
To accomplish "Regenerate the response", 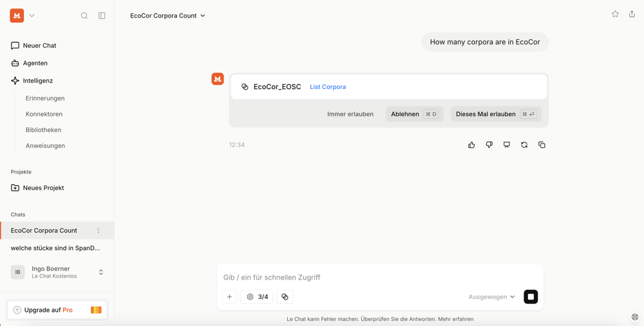I will [x=524, y=145].
